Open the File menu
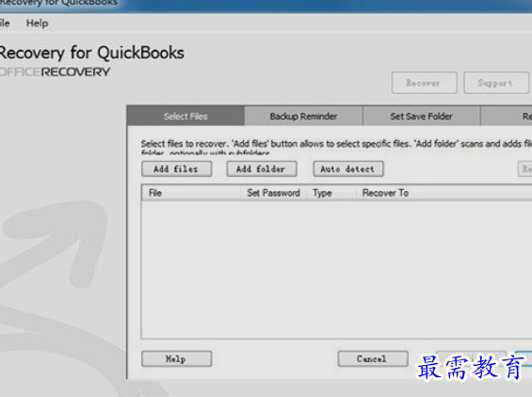 (x=5, y=24)
